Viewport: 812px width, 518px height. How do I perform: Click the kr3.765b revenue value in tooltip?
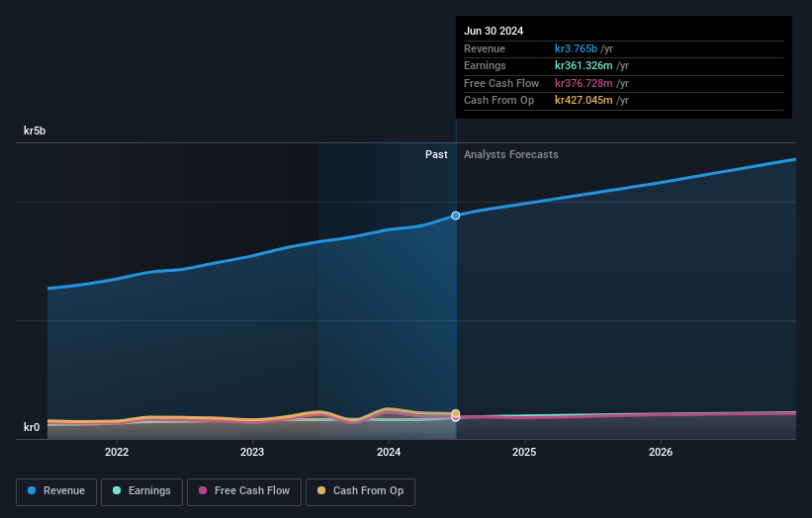(576, 48)
